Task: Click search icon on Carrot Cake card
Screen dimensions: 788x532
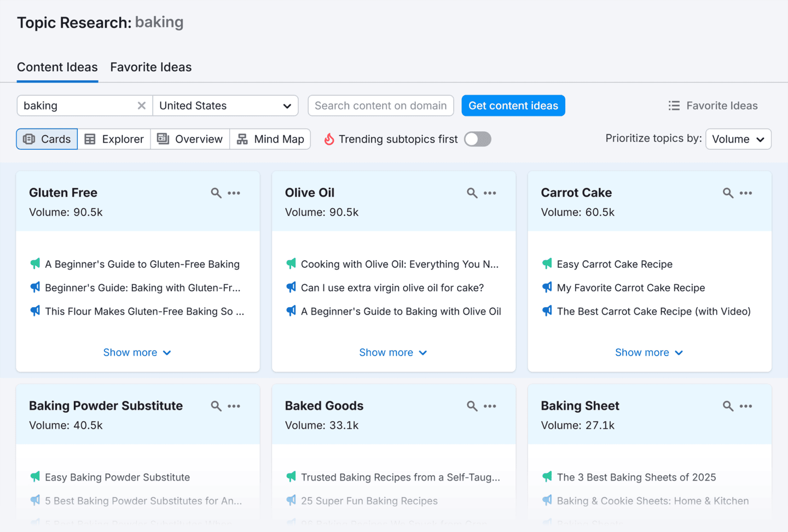Action: [x=728, y=193]
